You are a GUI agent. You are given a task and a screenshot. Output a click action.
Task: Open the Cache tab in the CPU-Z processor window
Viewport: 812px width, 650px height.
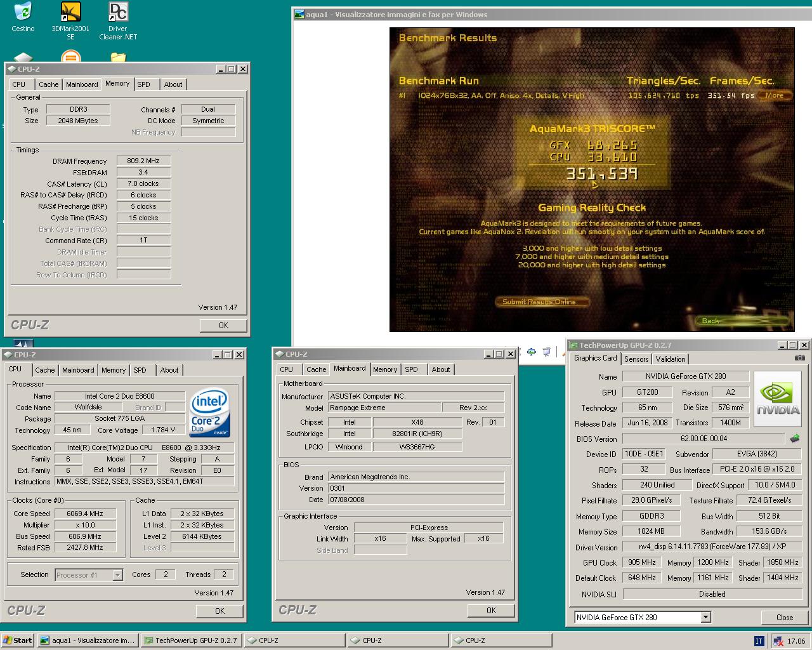[45, 370]
